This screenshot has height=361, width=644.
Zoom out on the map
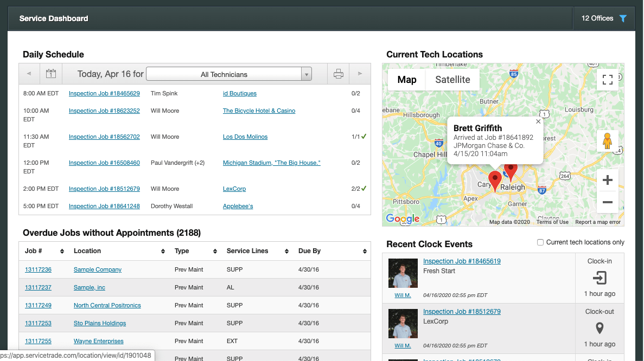pos(608,202)
